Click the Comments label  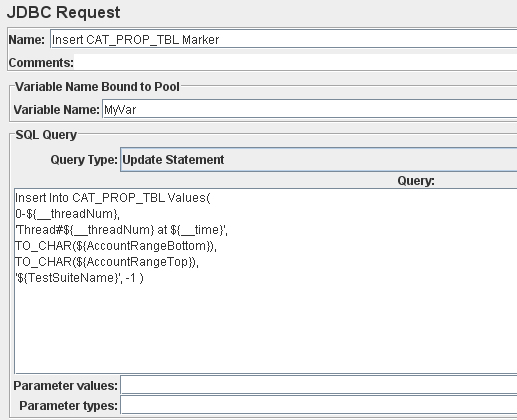[41, 63]
